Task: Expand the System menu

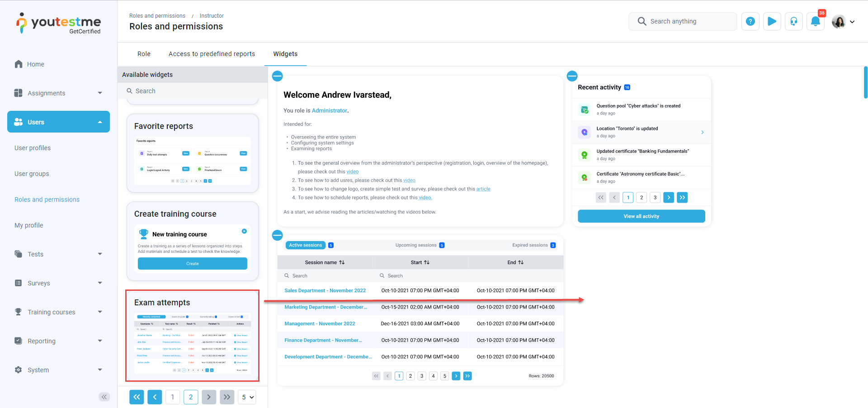Action: coord(58,370)
